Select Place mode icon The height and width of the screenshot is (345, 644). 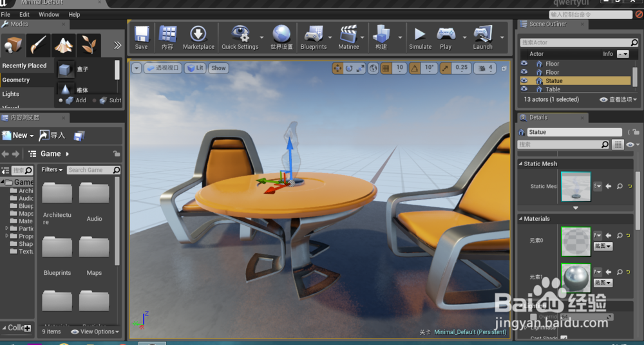[13, 45]
